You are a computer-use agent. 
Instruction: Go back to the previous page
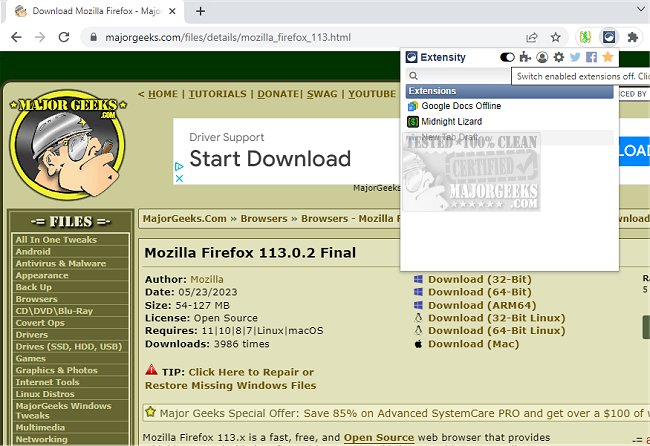click(16, 37)
